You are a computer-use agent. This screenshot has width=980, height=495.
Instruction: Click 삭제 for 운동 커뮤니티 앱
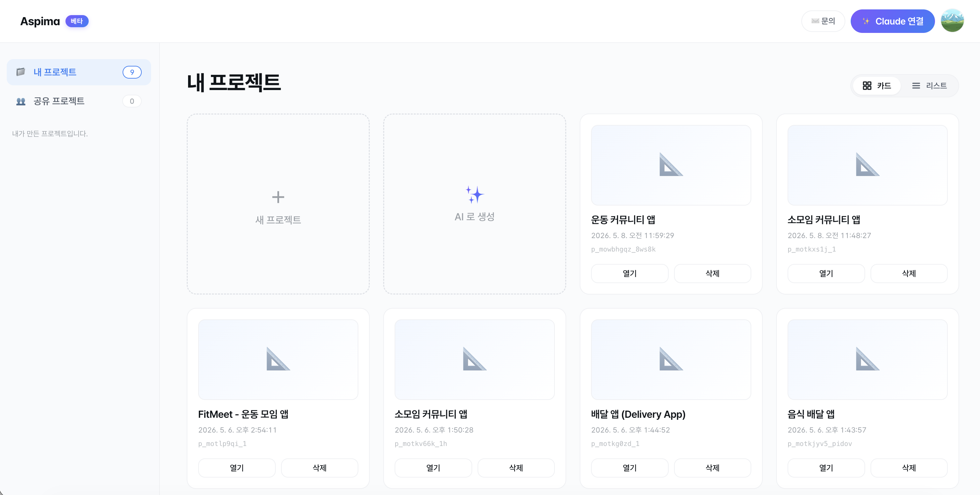click(x=713, y=274)
